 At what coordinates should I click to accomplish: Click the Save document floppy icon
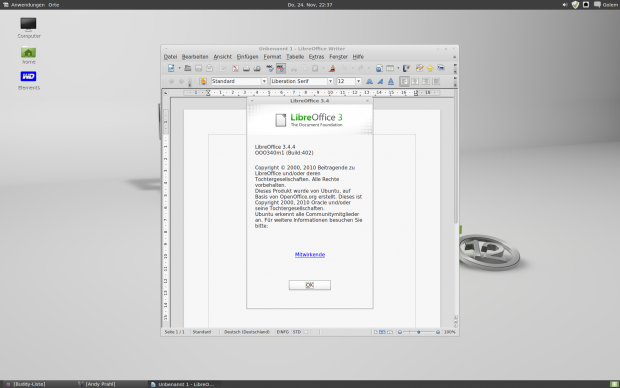198,68
